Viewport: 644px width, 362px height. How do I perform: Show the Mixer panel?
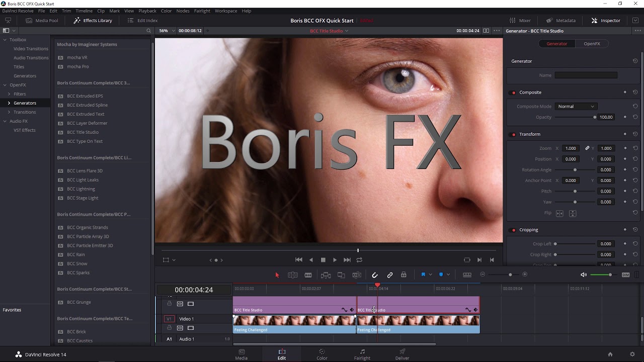tap(520, 21)
